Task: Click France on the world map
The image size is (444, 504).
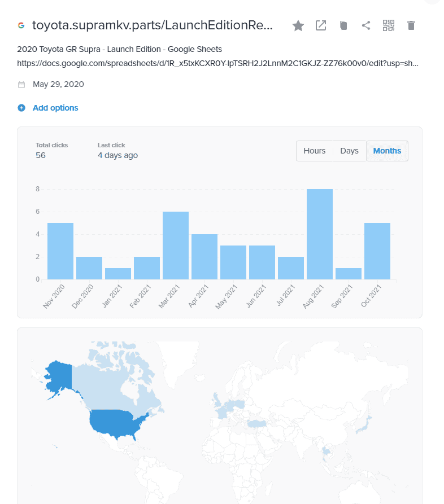Action: click(x=222, y=413)
